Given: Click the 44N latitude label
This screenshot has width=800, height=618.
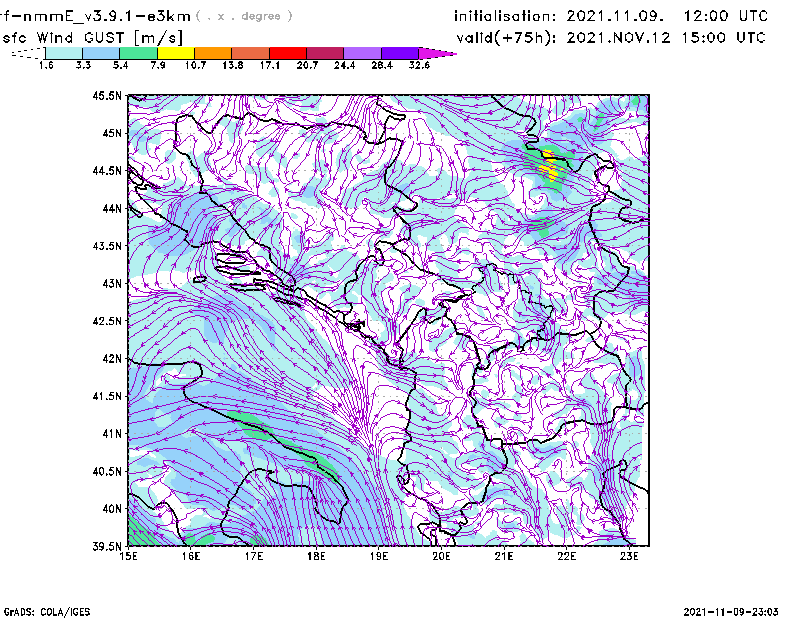Looking at the screenshot, I should pos(112,208).
